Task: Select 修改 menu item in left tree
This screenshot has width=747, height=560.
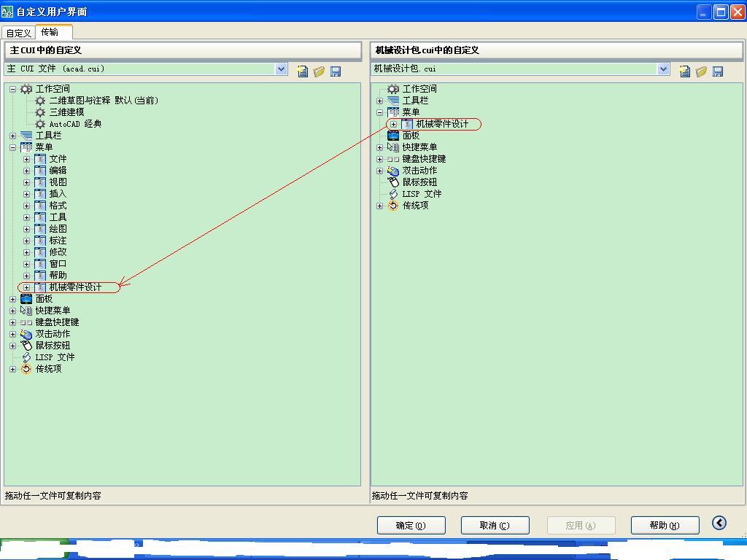Action: (x=58, y=252)
